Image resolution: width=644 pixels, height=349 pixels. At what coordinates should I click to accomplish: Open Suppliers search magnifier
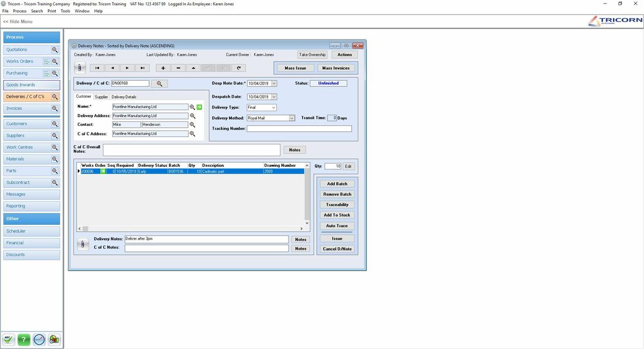54,135
